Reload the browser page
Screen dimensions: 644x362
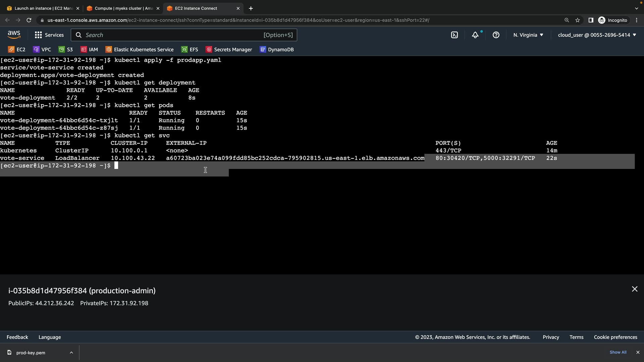click(29, 20)
